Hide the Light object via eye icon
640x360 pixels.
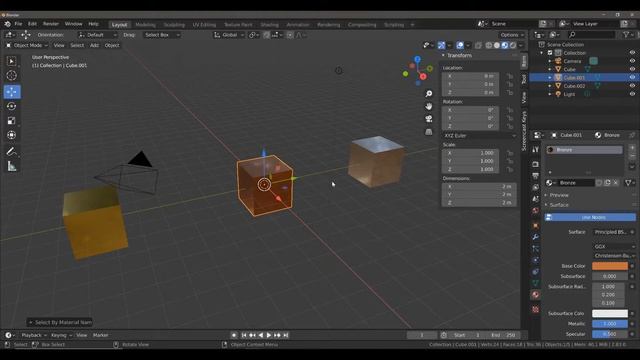point(632,94)
